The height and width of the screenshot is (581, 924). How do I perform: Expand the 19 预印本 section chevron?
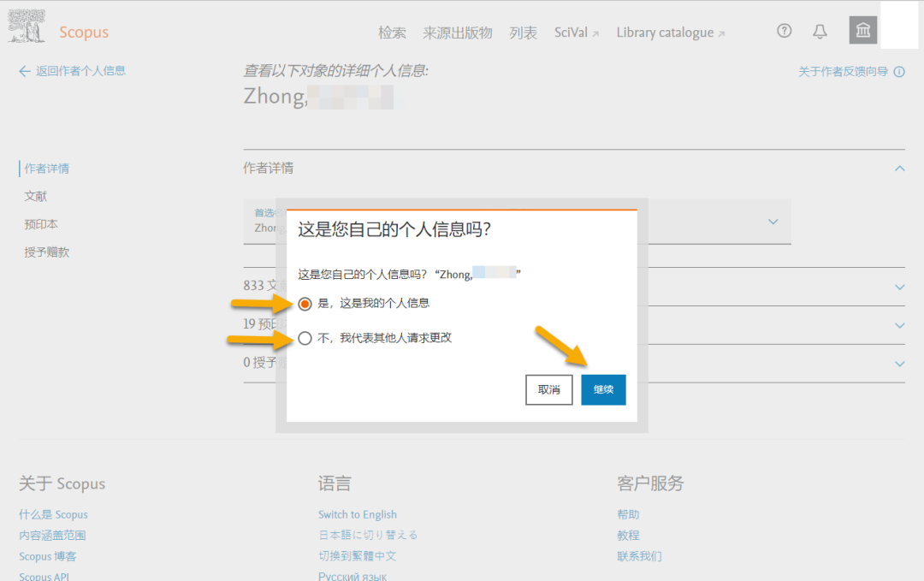pos(899,325)
